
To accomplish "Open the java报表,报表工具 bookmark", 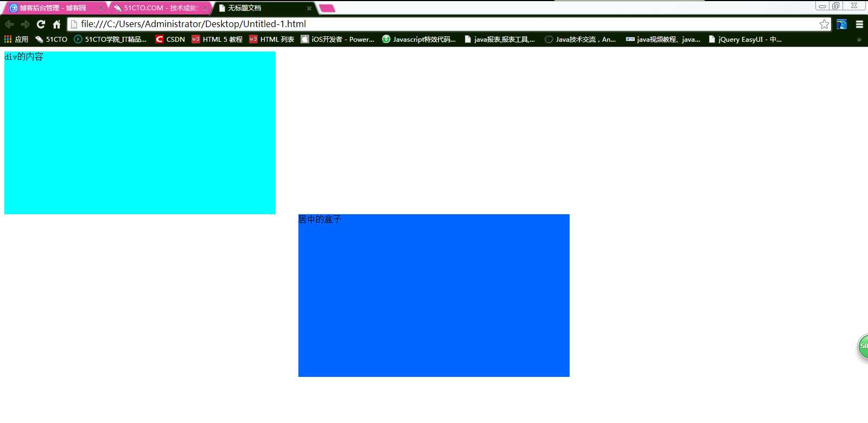I will pyautogui.click(x=500, y=39).
